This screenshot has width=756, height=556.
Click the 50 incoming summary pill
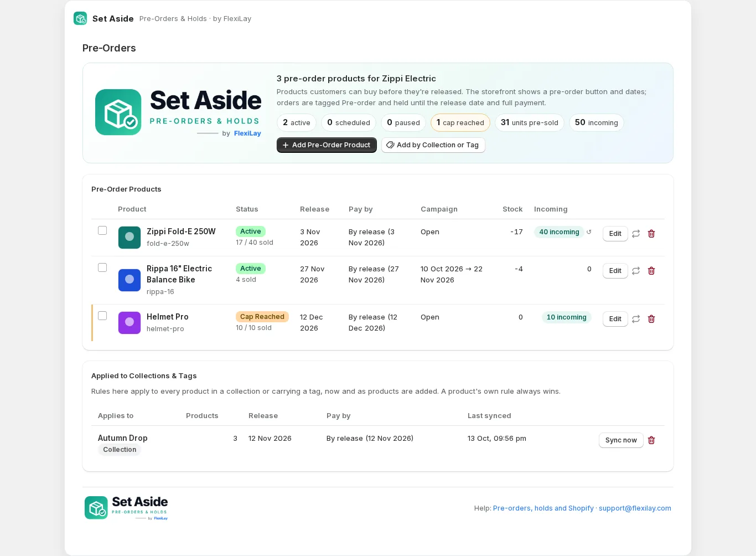tap(597, 123)
